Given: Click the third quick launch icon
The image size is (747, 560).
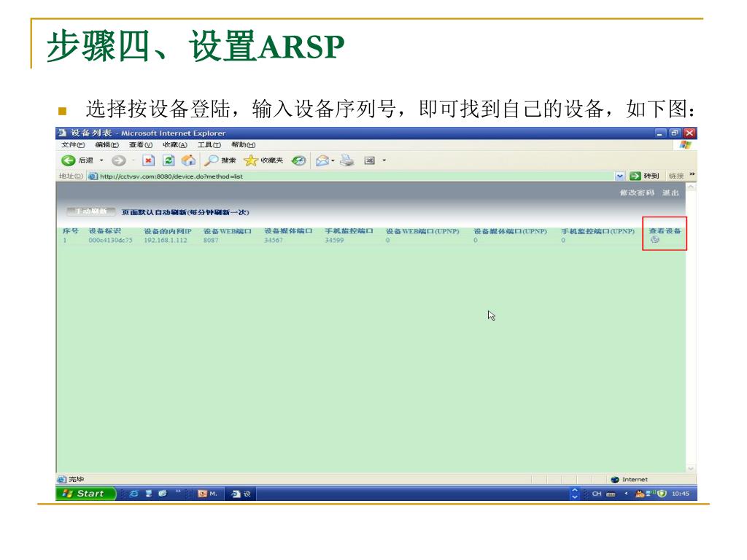Looking at the screenshot, I should [163, 494].
